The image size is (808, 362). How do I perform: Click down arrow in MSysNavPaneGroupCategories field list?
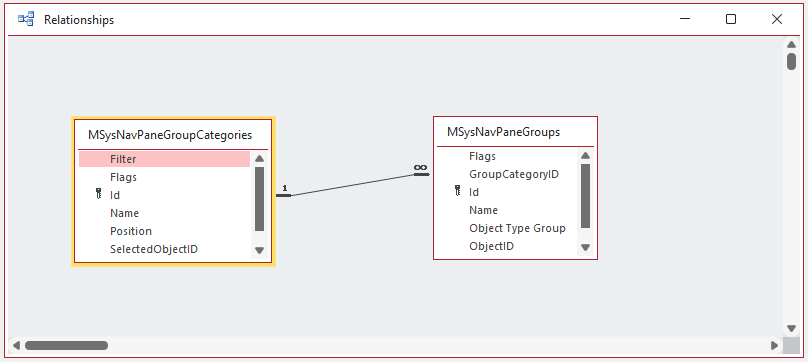click(x=259, y=250)
